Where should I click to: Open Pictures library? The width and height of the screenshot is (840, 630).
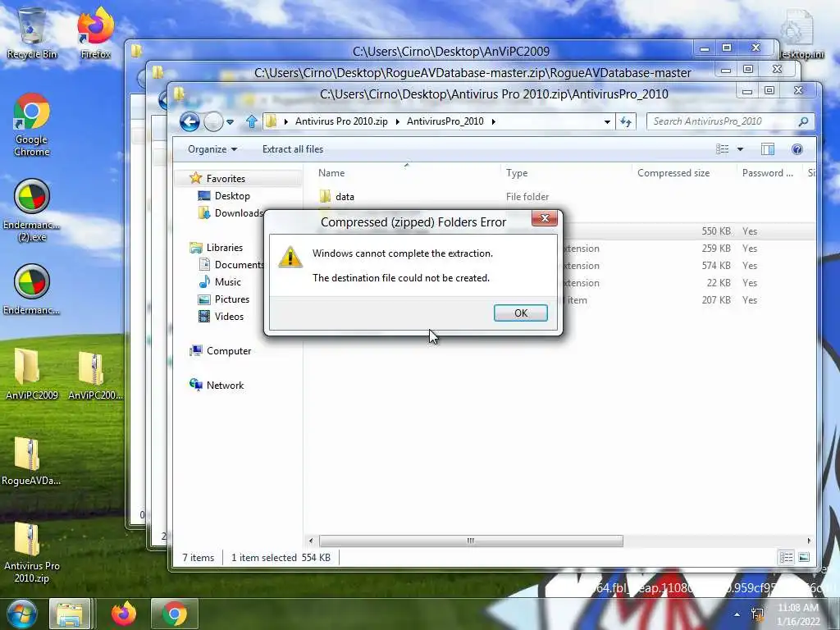pos(232,299)
